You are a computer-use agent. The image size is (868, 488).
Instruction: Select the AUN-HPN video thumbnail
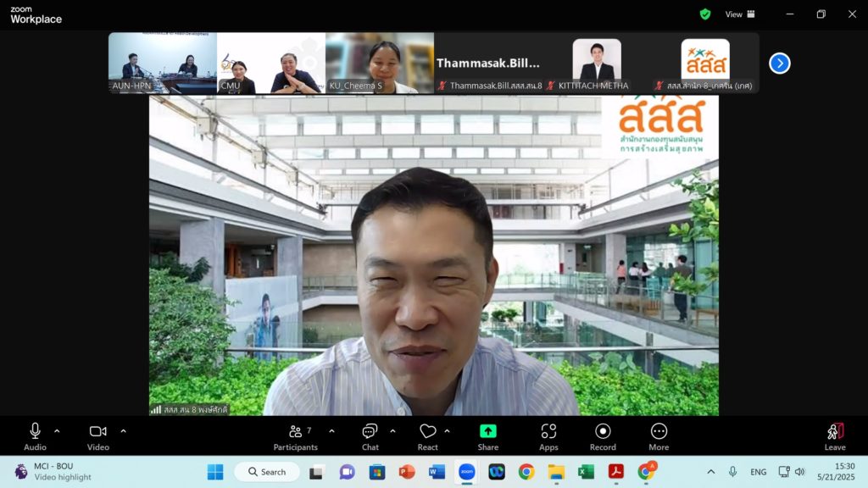163,63
